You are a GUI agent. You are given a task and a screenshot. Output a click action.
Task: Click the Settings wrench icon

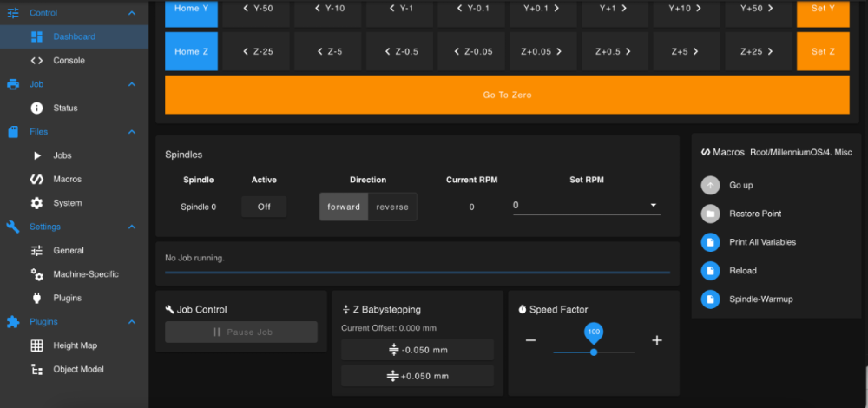click(13, 227)
